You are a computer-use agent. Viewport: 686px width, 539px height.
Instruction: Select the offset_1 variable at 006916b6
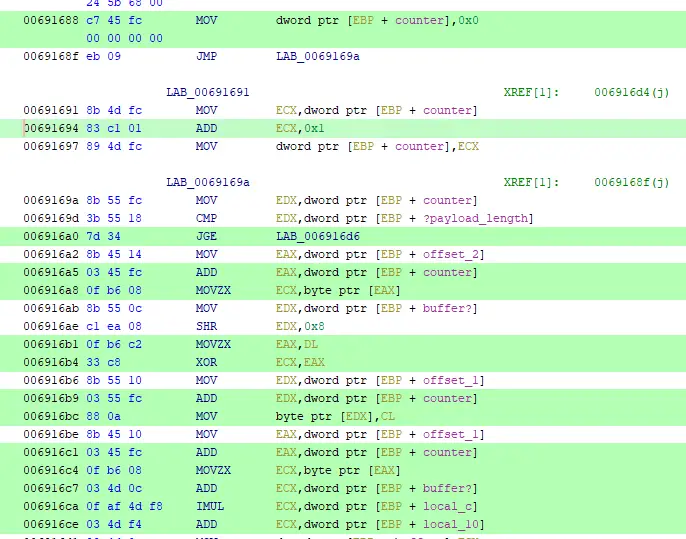coord(451,380)
